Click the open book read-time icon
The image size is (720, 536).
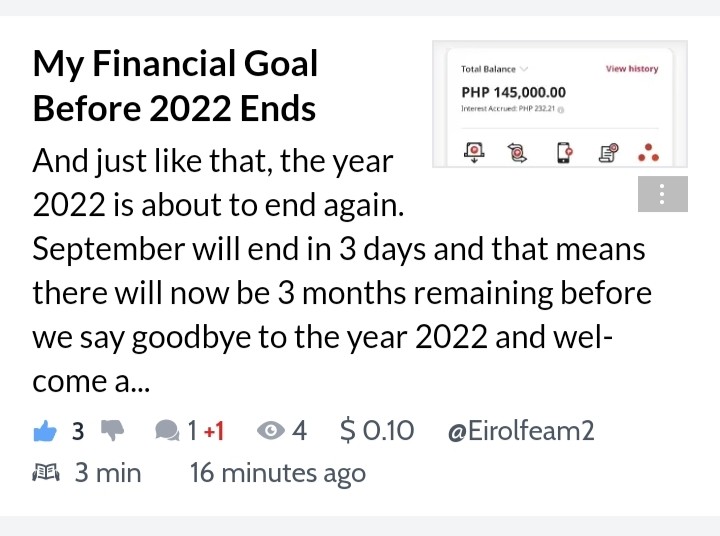click(46, 472)
